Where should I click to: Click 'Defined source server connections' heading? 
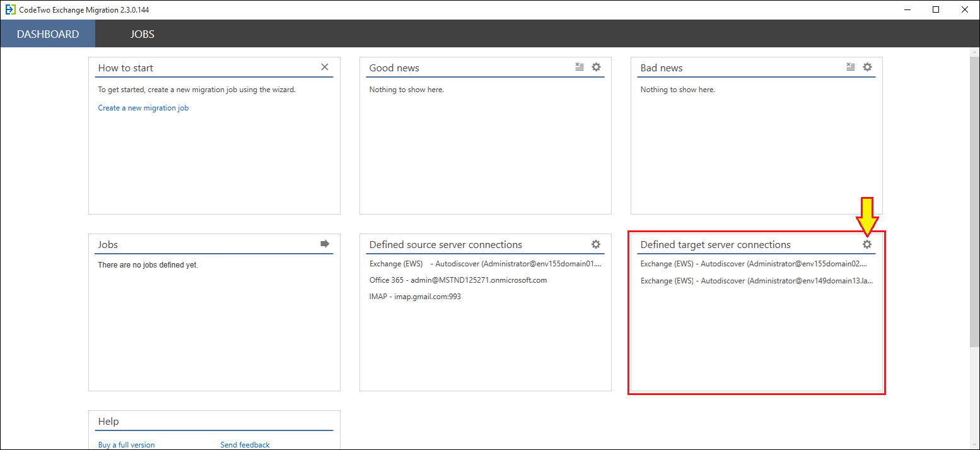[x=446, y=244]
